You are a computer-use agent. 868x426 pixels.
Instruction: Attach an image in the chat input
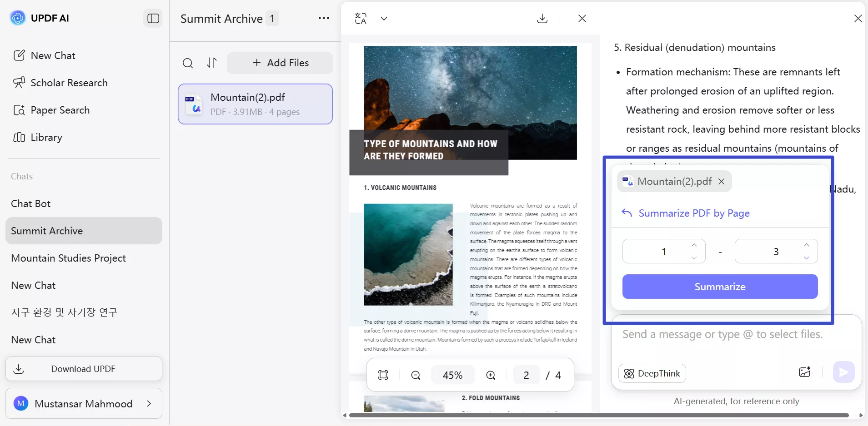click(804, 372)
